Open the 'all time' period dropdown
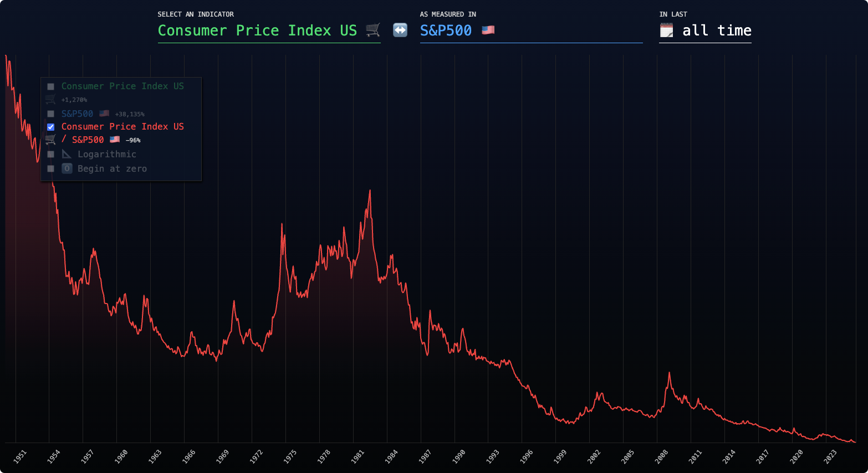 point(716,30)
